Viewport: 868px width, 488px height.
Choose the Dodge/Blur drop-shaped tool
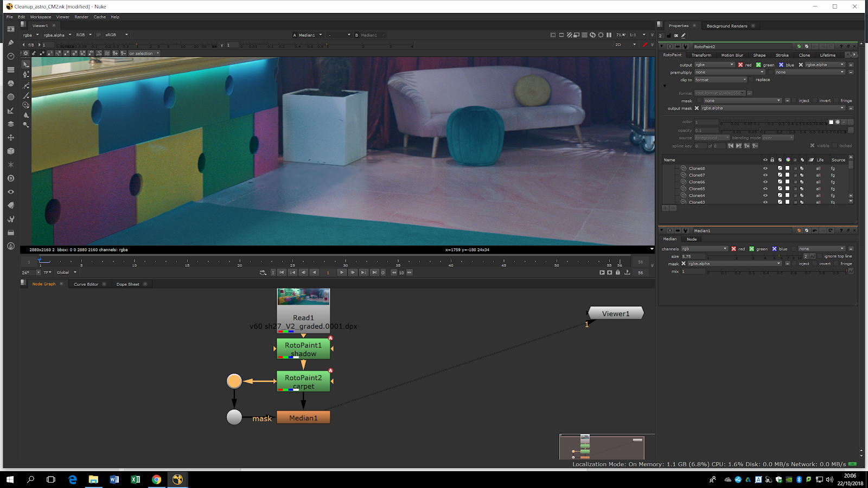click(25, 115)
